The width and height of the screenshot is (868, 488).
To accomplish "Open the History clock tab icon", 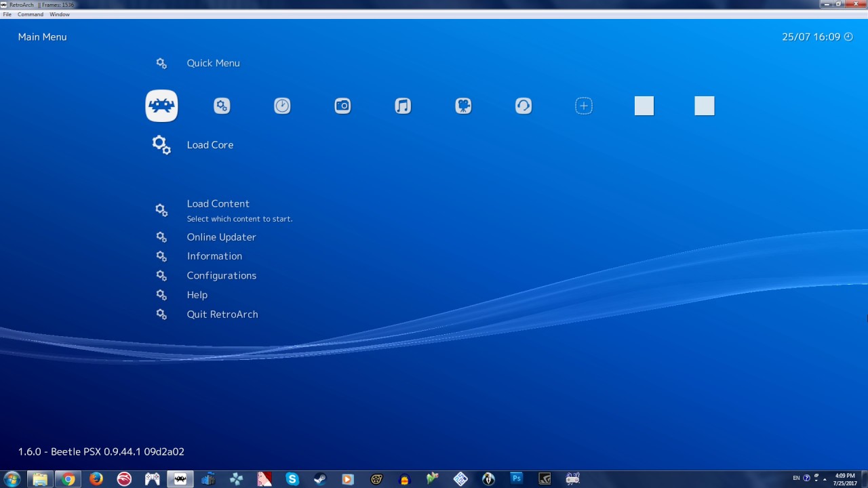I will pyautogui.click(x=282, y=106).
